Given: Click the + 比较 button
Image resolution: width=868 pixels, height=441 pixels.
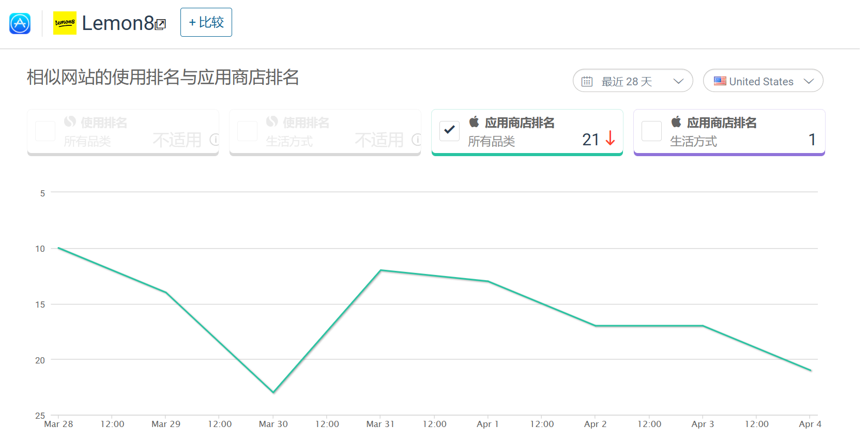Looking at the screenshot, I should pyautogui.click(x=206, y=22).
